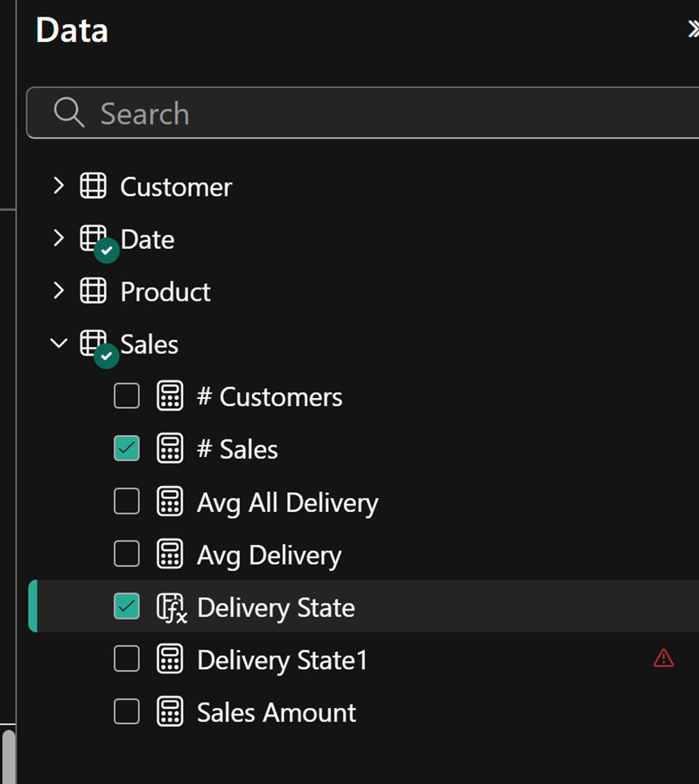Image resolution: width=699 pixels, height=784 pixels.
Task: Click the Avg All Delivery measure icon
Action: point(170,501)
